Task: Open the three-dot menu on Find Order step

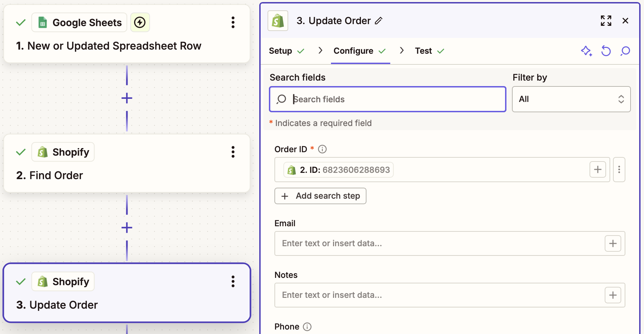Action: point(233,152)
